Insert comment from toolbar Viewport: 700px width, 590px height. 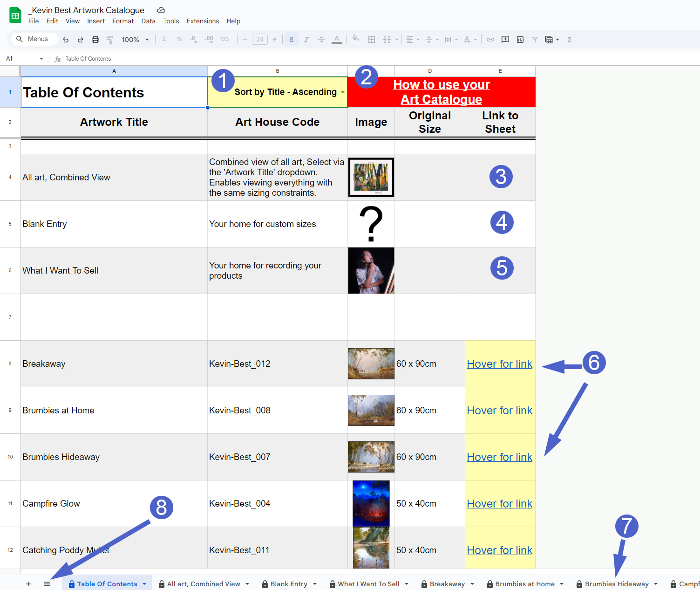pyautogui.click(x=505, y=40)
